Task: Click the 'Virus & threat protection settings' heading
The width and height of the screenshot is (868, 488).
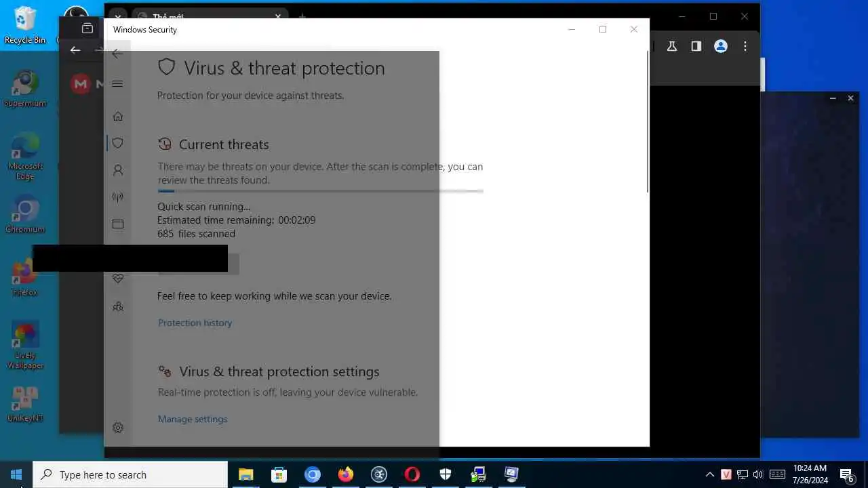Action: click(x=279, y=371)
